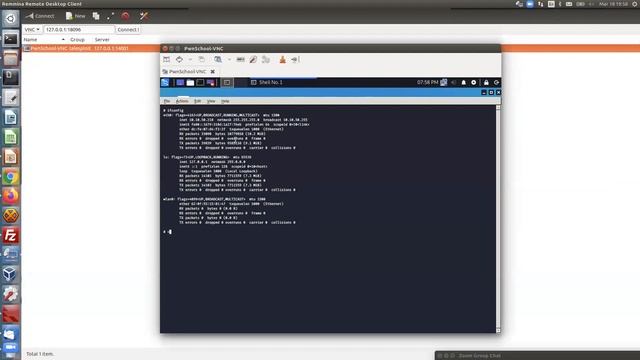Viewport: 640px width, 360px height.
Task: Open FileZilla from the launcher
Action: pyautogui.click(x=11, y=236)
